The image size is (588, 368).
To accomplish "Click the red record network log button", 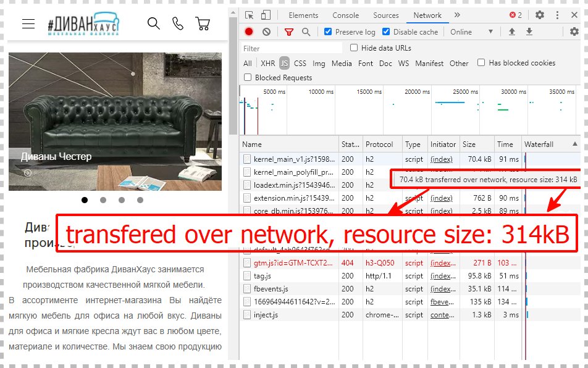I will tap(249, 32).
